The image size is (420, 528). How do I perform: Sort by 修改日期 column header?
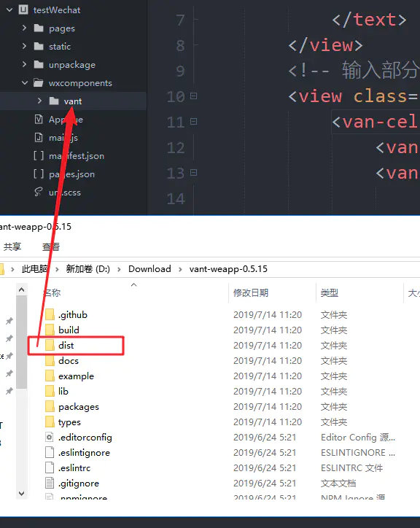click(x=251, y=293)
